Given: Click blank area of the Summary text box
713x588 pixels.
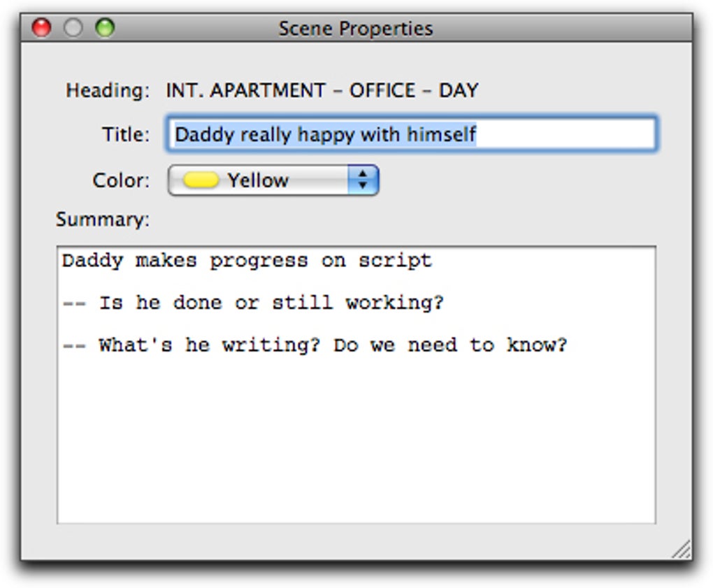Looking at the screenshot, I should click(x=355, y=447).
